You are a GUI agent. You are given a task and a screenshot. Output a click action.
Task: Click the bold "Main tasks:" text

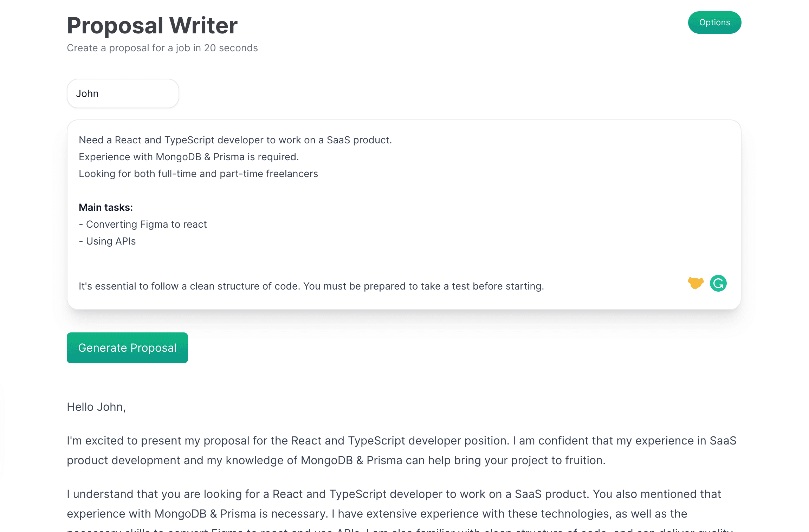click(105, 207)
